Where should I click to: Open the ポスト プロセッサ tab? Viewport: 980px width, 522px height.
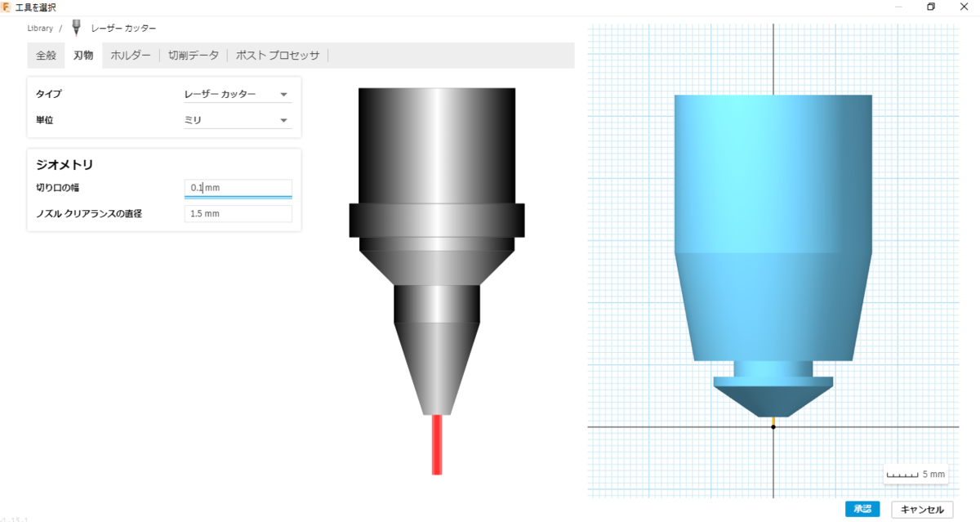(278, 56)
